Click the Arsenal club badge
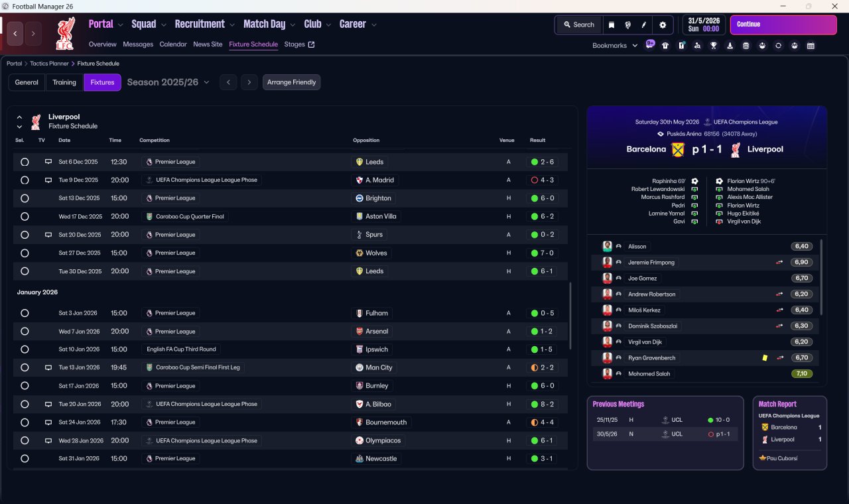 pos(359,331)
